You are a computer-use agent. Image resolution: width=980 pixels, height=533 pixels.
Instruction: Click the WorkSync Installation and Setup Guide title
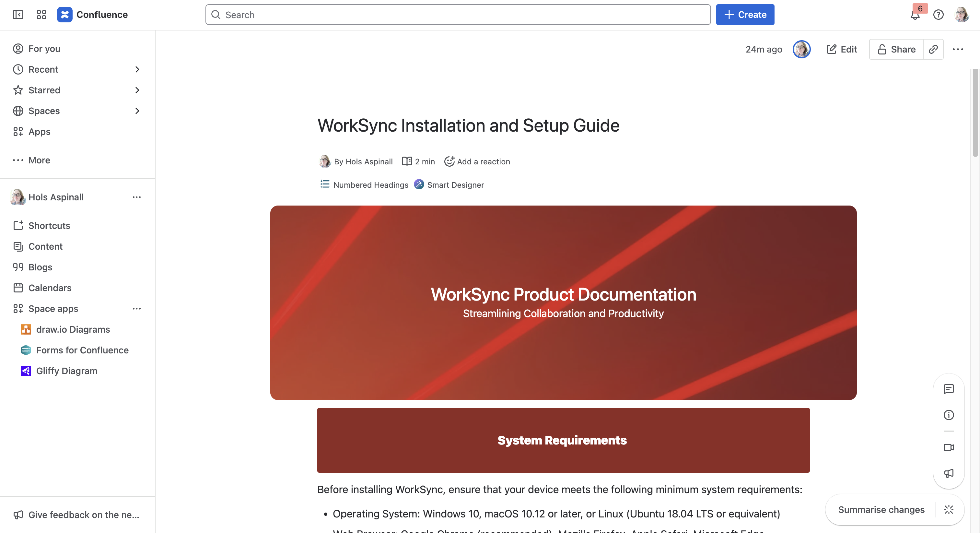tap(468, 125)
